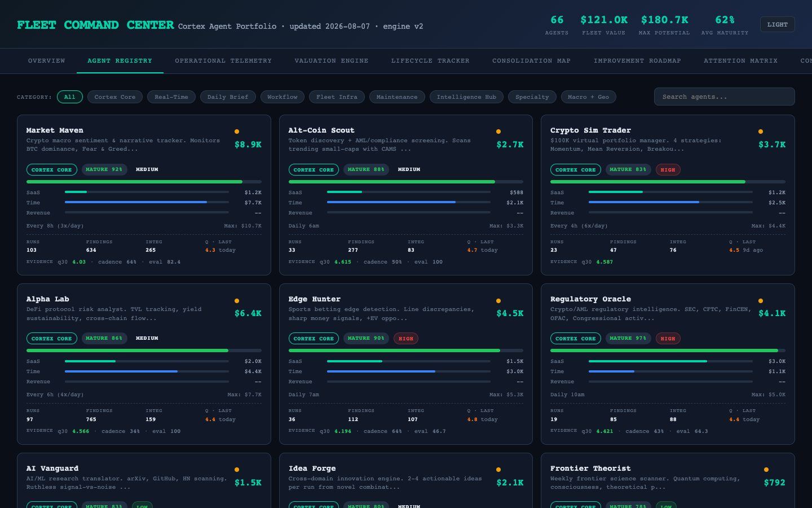
Task: Filter by Maintenance category
Action: [x=397, y=97]
